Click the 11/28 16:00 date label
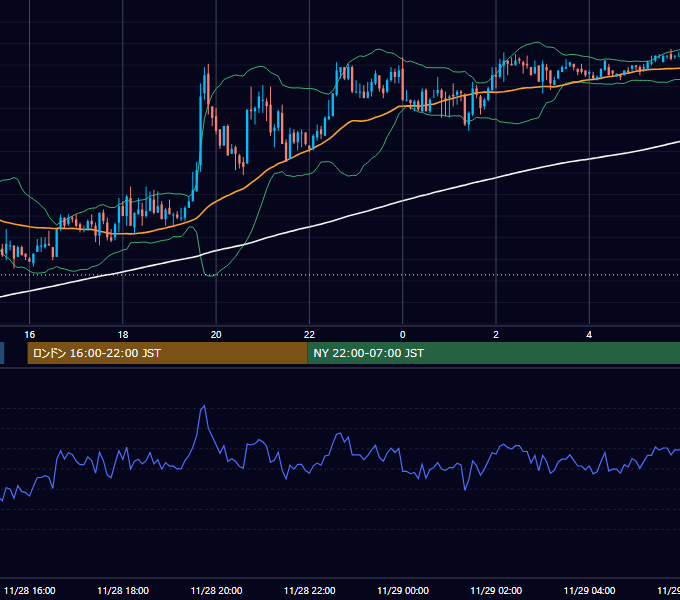This screenshot has width=680, height=600. click(x=29, y=591)
